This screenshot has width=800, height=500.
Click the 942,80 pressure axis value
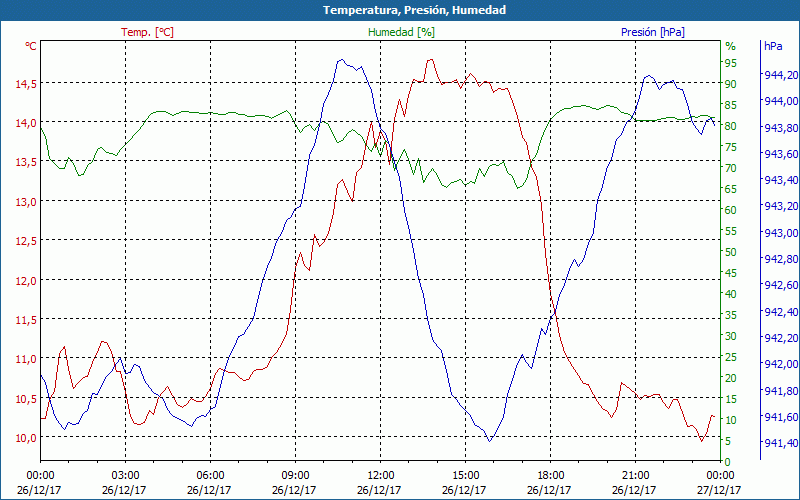coord(781,259)
